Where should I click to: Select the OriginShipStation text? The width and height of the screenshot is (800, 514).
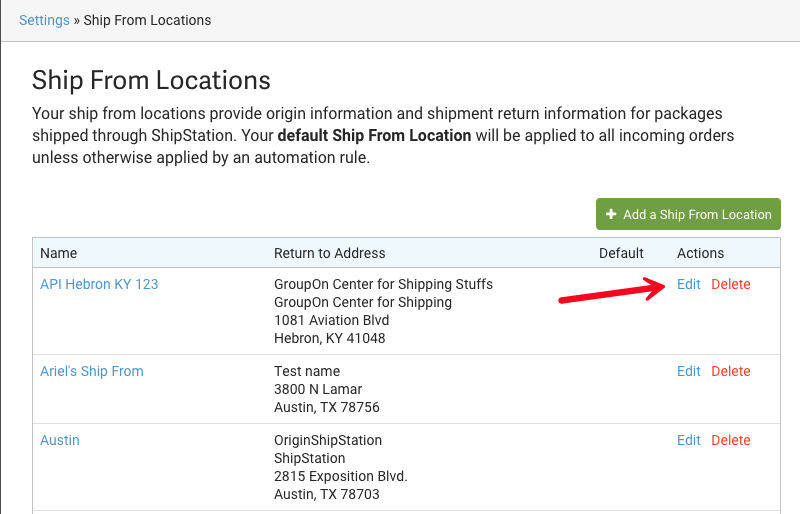point(328,440)
